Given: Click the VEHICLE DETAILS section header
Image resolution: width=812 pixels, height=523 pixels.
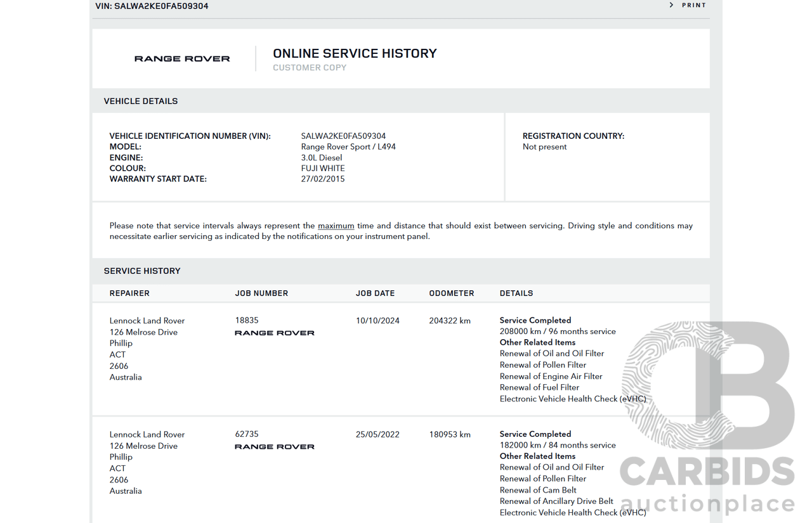Looking at the screenshot, I should (x=141, y=101).
